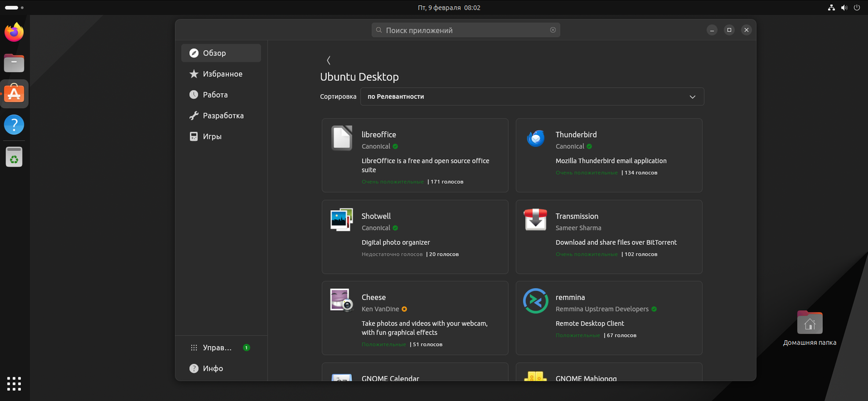Open Игры category in sidebar

click(221, 137)
